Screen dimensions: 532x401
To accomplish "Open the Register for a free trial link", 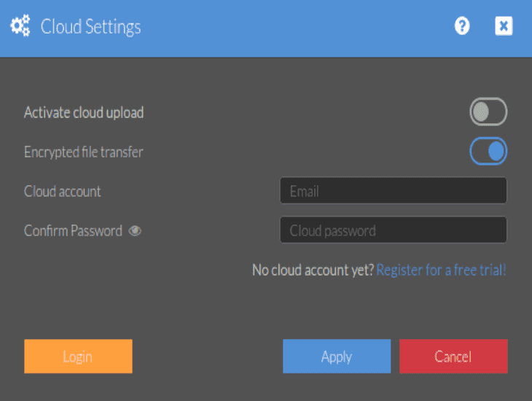I will click(x=441, y=270).
